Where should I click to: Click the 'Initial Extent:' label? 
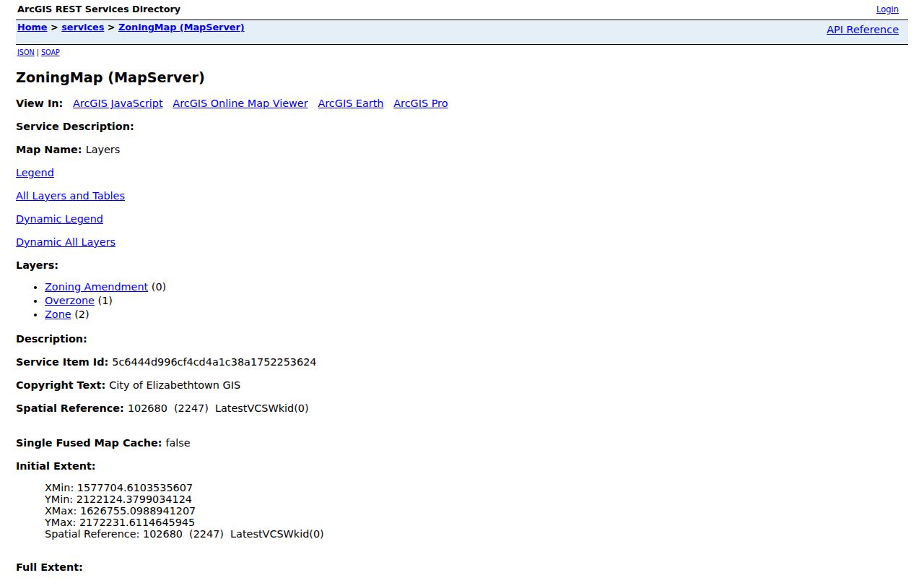tap(56, 466)
